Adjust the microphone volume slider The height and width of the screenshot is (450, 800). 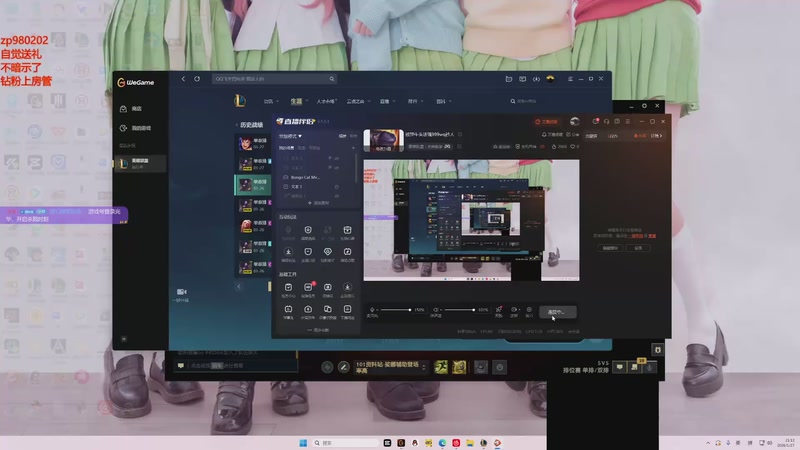click(395, 310)
